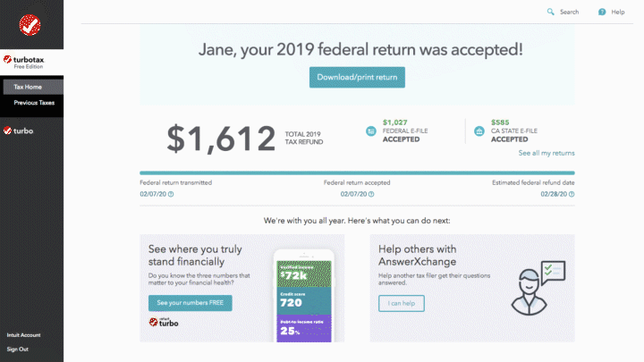Click the federal e-file status icon
This screenshot has height=362, width=644.
click(371, 131)
